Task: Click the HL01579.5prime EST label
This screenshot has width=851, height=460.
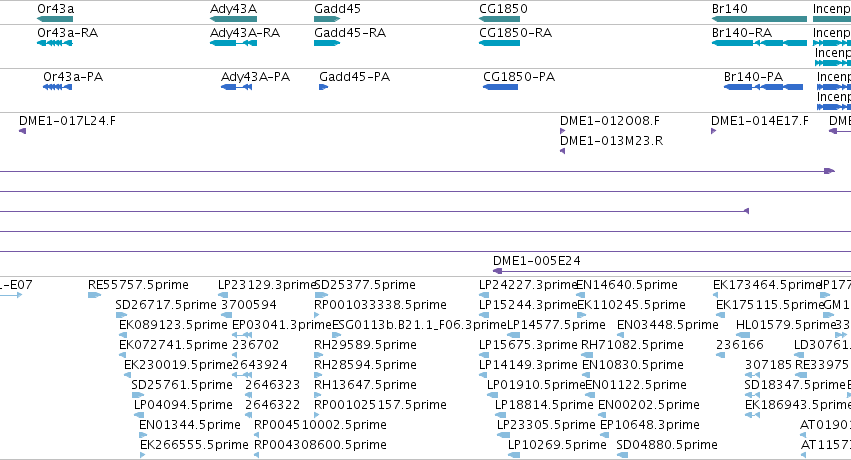Action: [785, 324]
